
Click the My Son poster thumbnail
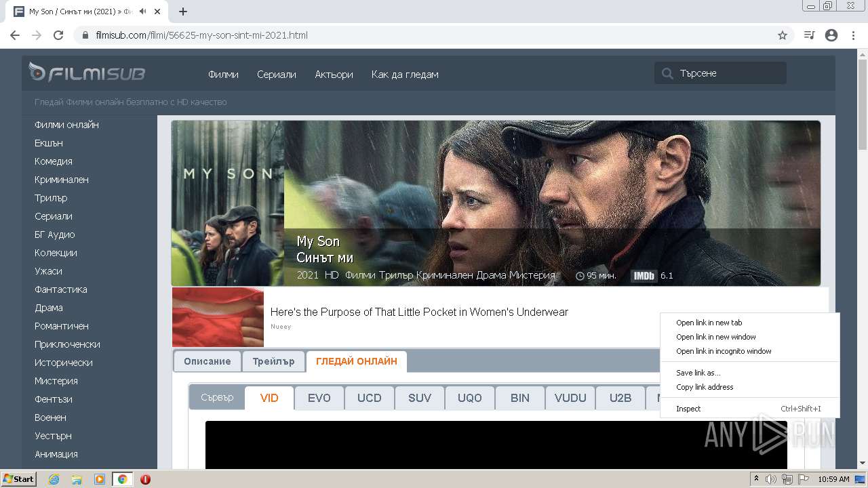pyautogui.click(x=228, y=203)
